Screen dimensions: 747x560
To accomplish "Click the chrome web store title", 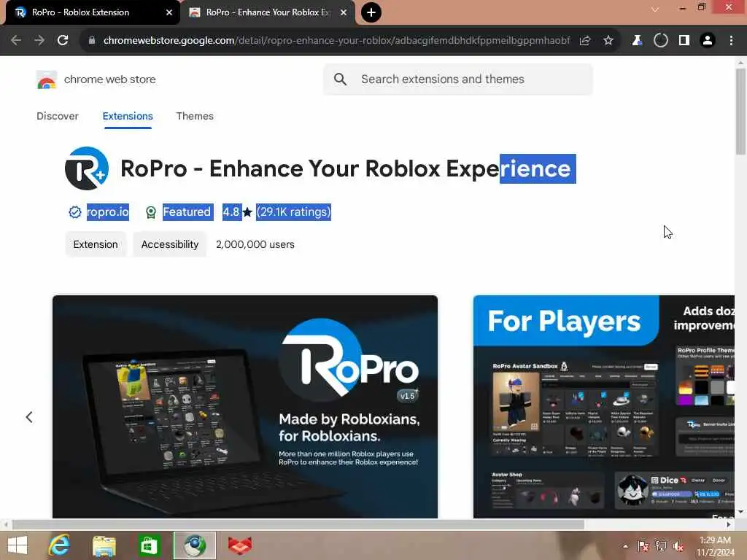I will click(x=109, y=79).
